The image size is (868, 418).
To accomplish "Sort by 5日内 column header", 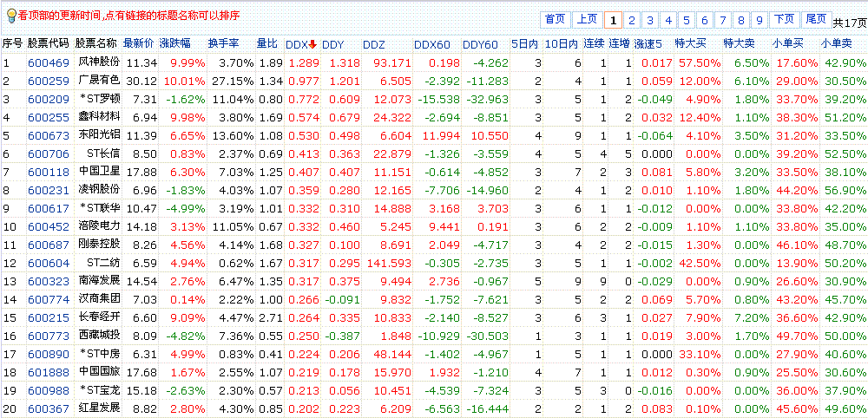I will [x=523, y=43].
